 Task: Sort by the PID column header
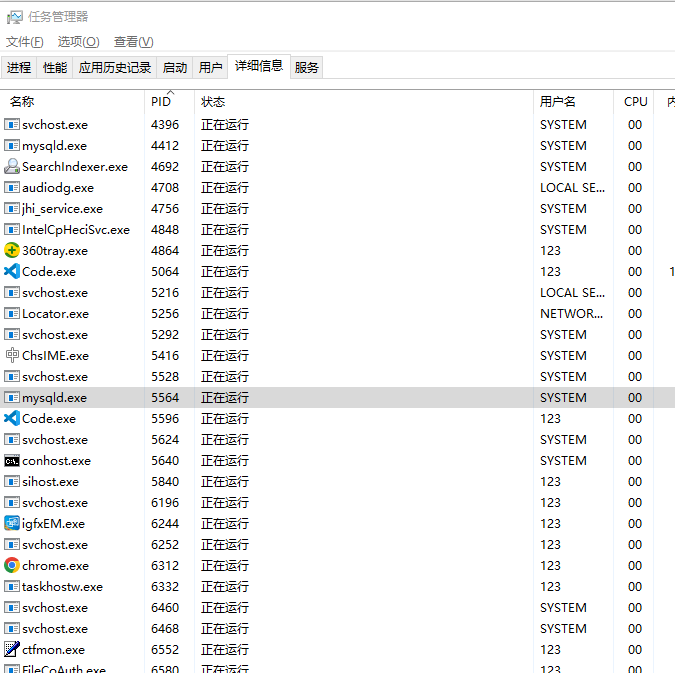pos(170,102)
